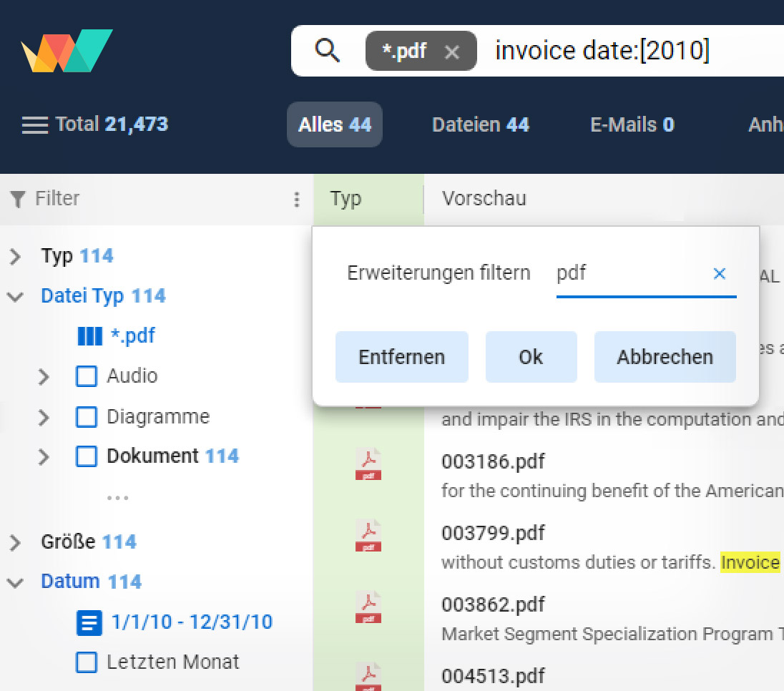Open the 004513.pdf result

493,676
